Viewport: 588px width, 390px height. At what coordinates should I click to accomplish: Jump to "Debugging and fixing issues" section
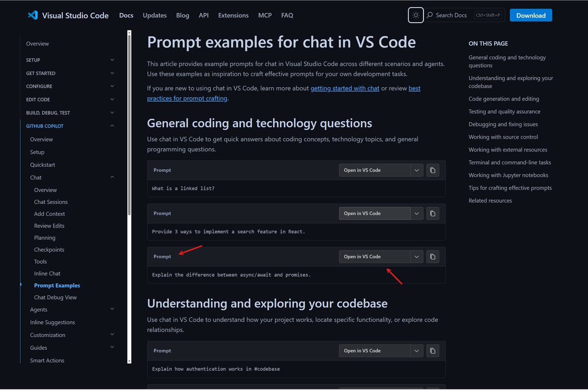[503, 124]
